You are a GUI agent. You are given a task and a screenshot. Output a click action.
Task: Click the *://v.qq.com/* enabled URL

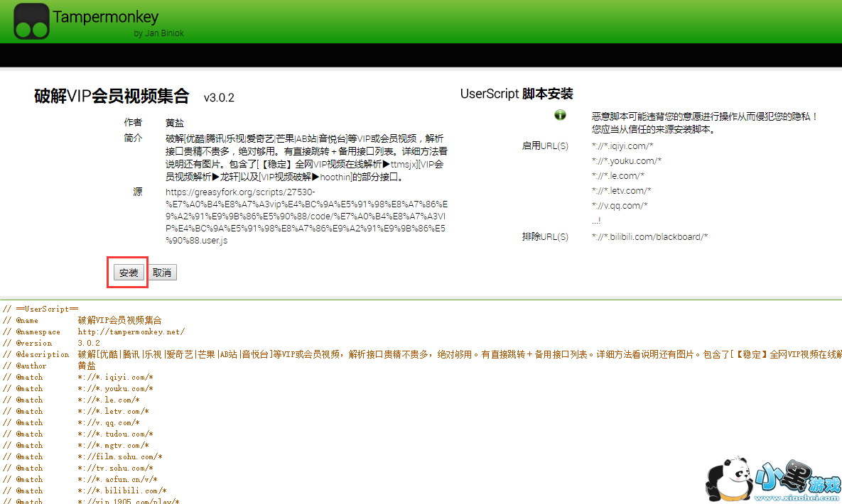coord(620,206)
